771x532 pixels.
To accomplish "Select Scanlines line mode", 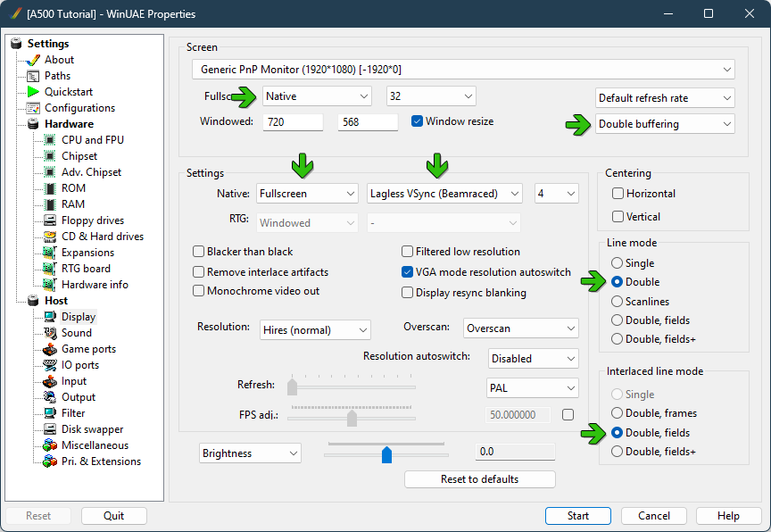I will click(618, 302).
